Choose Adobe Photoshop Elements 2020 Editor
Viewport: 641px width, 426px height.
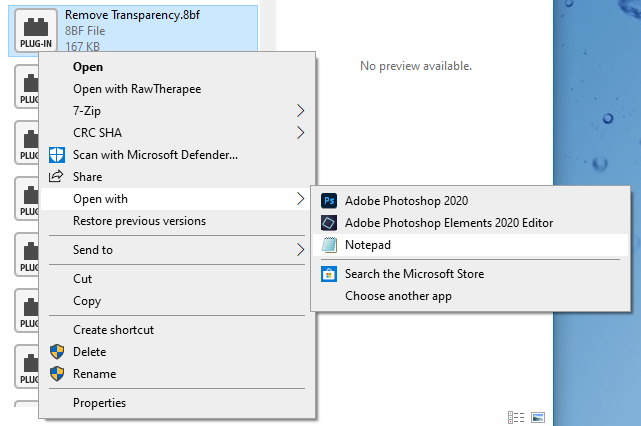point(470,223)
